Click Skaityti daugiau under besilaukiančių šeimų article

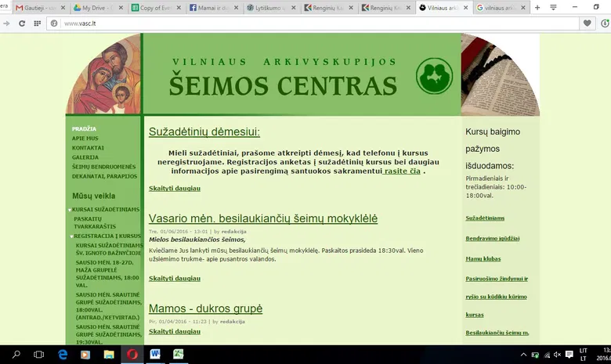coord(175,279)
